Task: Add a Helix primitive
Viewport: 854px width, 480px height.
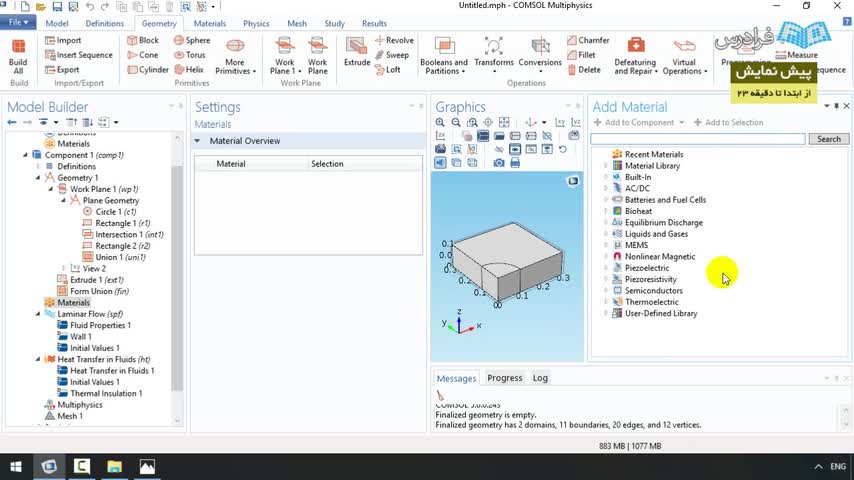Action: (190, 70)
